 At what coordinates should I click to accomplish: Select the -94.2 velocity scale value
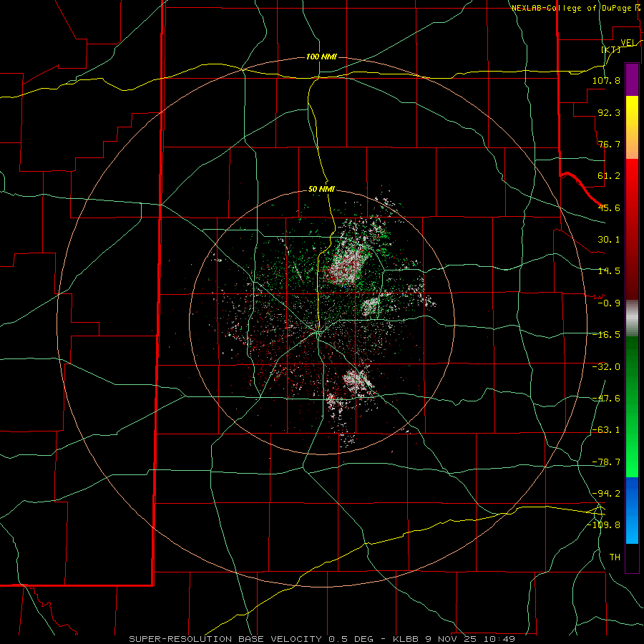click(606, 494)
